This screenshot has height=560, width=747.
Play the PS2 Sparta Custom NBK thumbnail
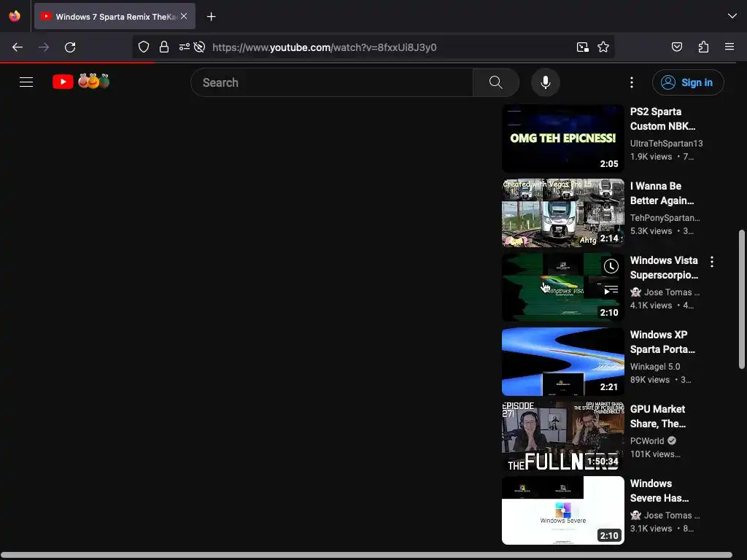click(x=562, y=139)
